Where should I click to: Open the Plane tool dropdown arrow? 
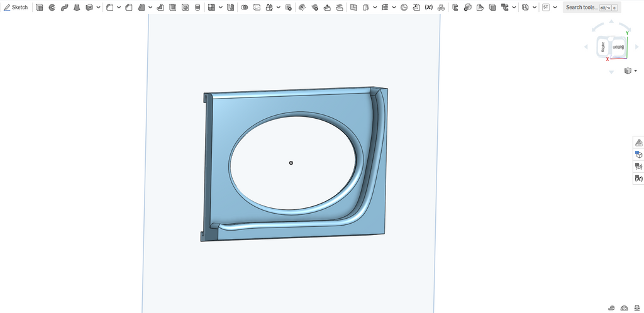click(394, 8)
